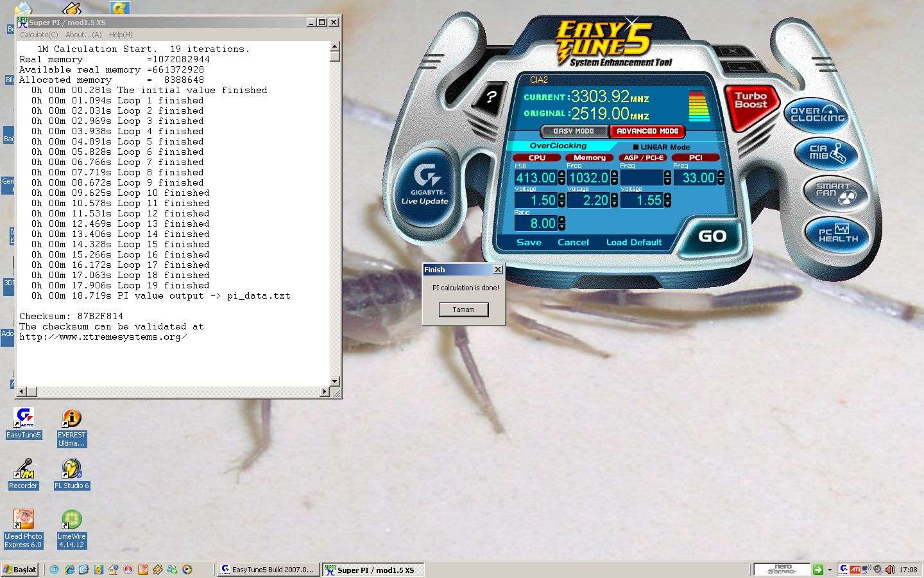Open the LimeWire 4.14.12 desktop shortcut
This screenshot has height=578, width=924.
coord(71,529)
